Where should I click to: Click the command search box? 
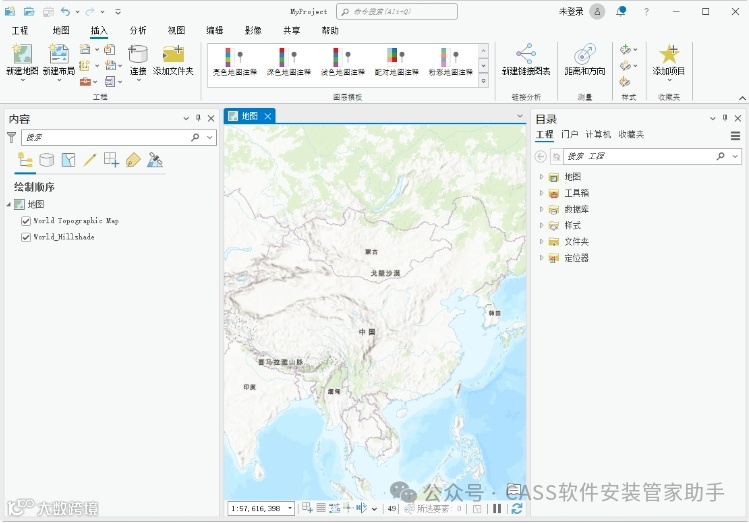(397, 11)
